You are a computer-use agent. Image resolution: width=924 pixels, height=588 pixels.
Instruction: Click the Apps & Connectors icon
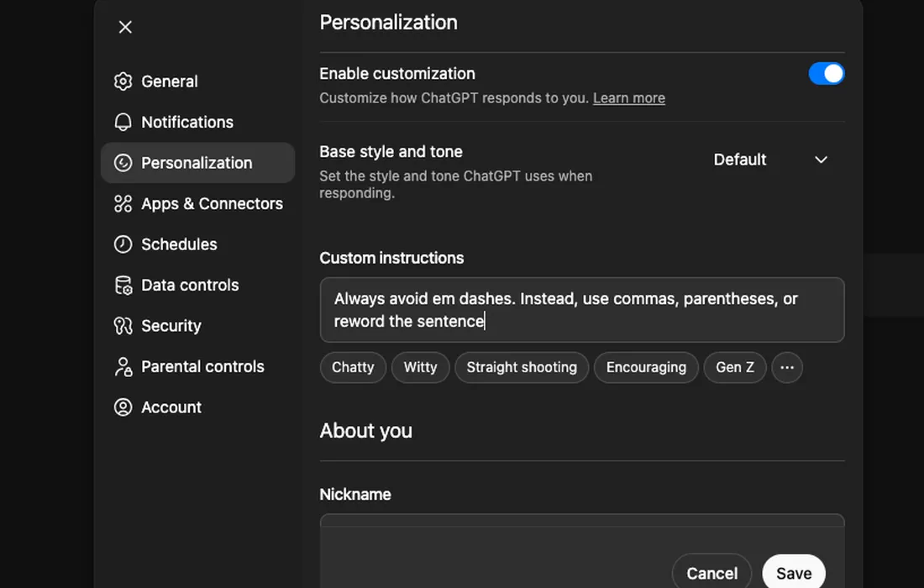[123, 203]
